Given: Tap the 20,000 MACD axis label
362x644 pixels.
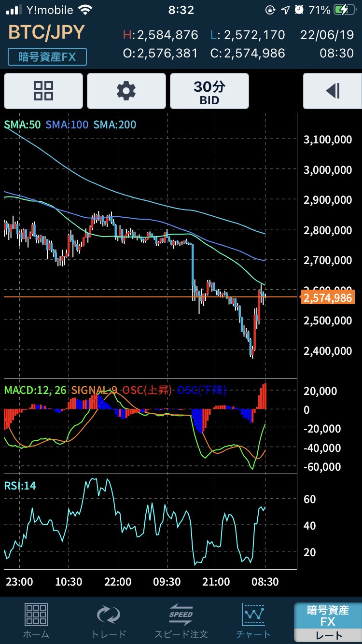Looking at the screenshot, I should (x=320, y=391).
